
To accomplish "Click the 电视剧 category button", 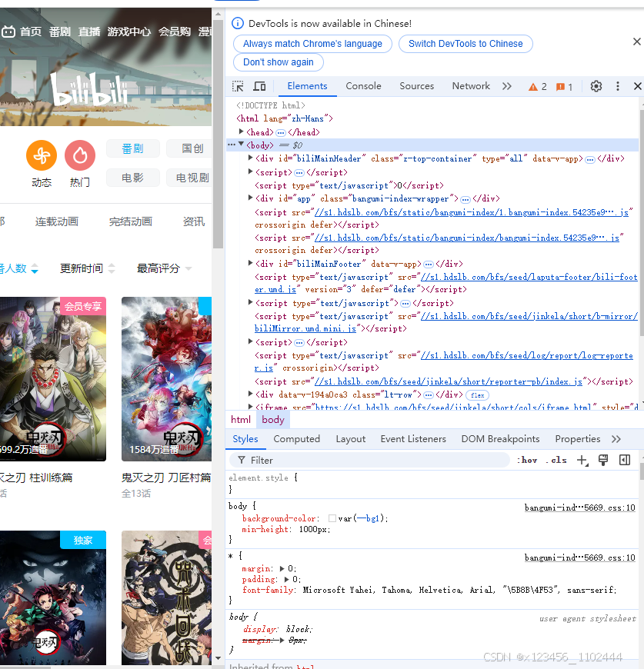I will click(189, 178).
